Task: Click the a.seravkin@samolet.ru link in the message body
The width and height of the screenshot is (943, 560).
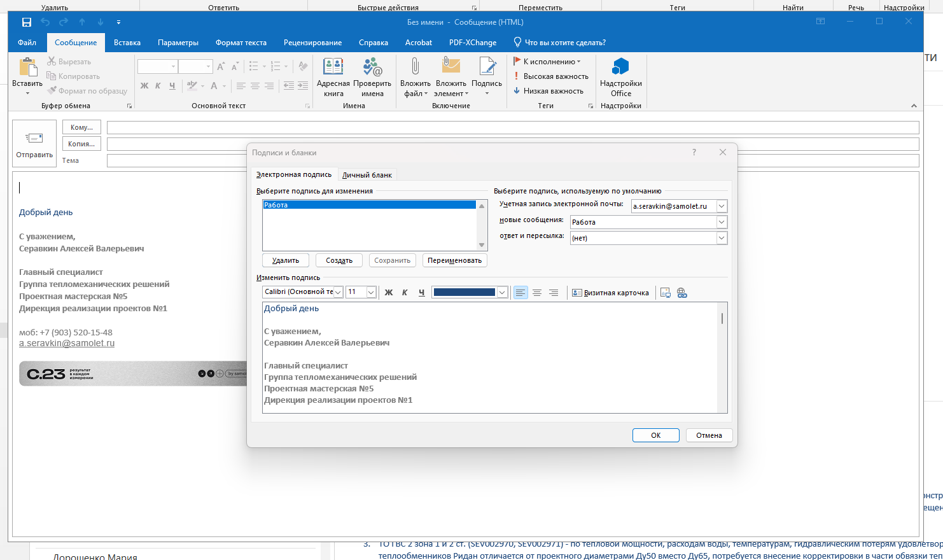Action: 67,343
